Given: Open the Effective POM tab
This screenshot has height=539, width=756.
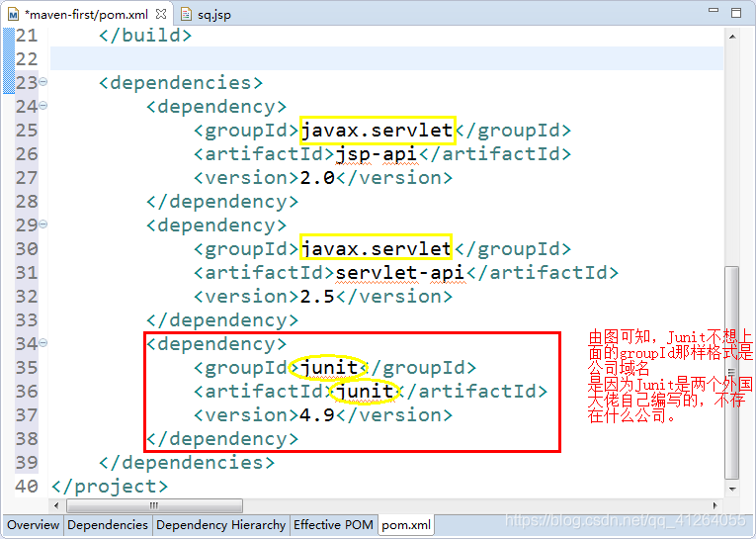Looking at the screenshot, I should [x=333, y=525].
